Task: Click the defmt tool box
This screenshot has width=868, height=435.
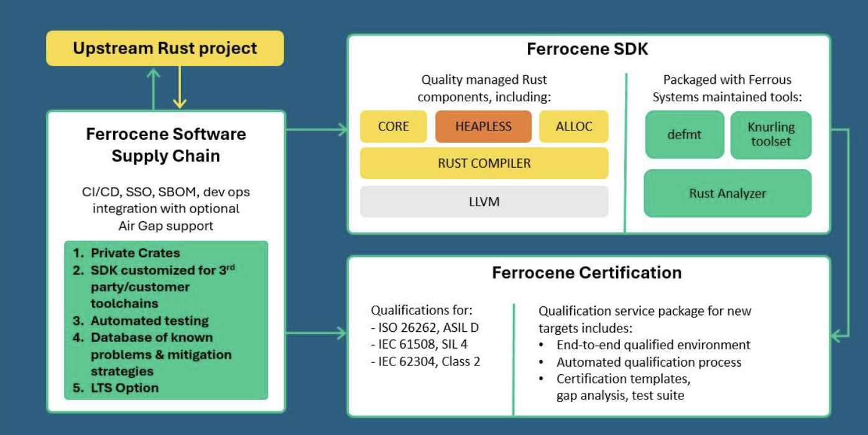Action: point(684,135)
